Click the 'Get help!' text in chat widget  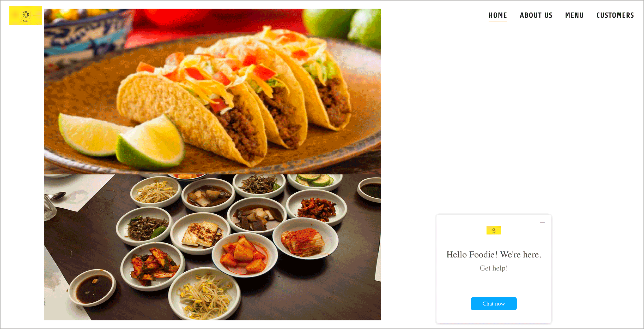[x=494, y=268]
